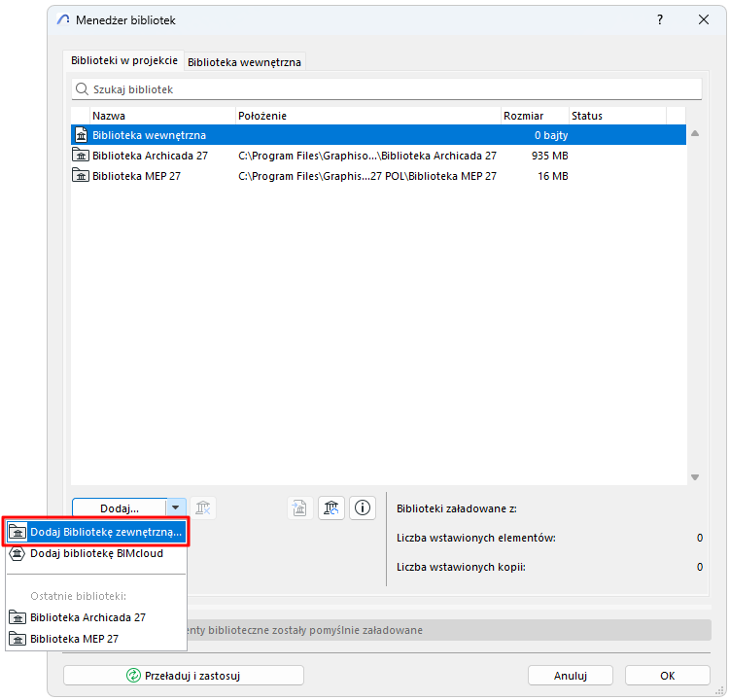730x700 pixels.
Task: Select recent library Biblioteka Archicada 27 in menu
Action: [x=96, y=617]
